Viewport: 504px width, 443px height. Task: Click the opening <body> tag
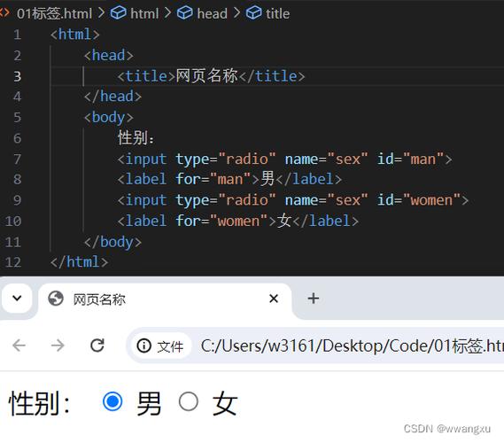click(x=109, y=117)
